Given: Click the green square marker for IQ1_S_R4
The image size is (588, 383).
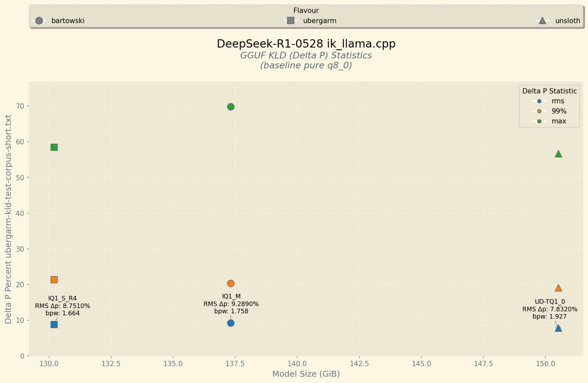Looking at the screenshot, I should (54, 147).
